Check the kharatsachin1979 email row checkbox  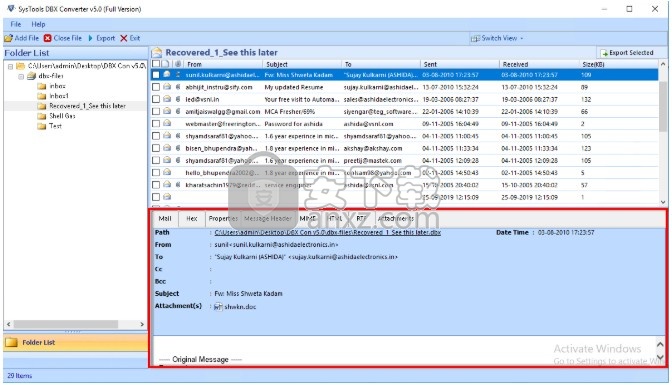tap(156, 185)
